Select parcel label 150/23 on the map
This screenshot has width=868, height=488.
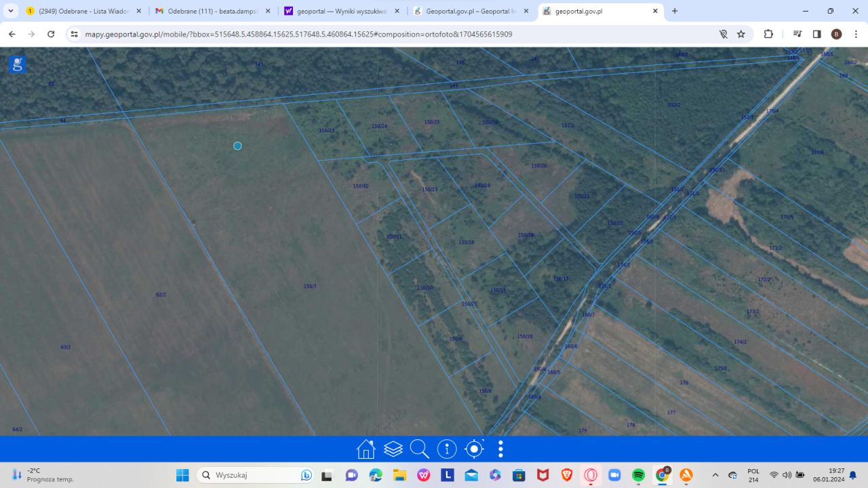pyautogui.click(x=327, y=130)
